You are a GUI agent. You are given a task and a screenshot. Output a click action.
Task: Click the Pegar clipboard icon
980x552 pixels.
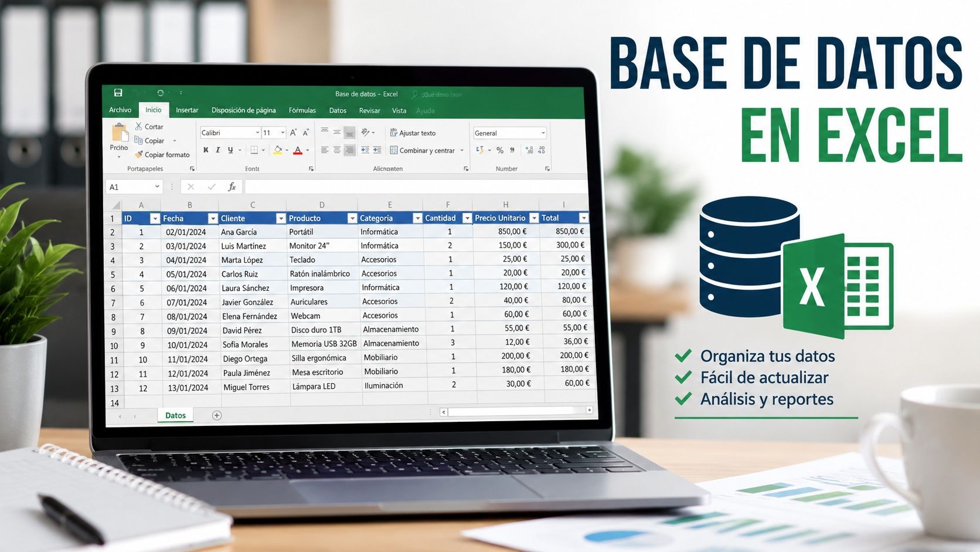[120, 133]
